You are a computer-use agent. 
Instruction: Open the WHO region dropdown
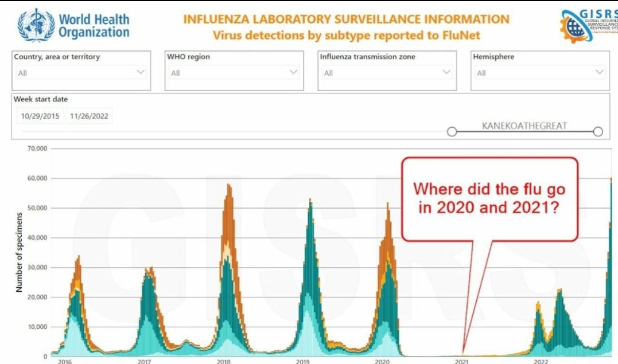coord(293,72)
